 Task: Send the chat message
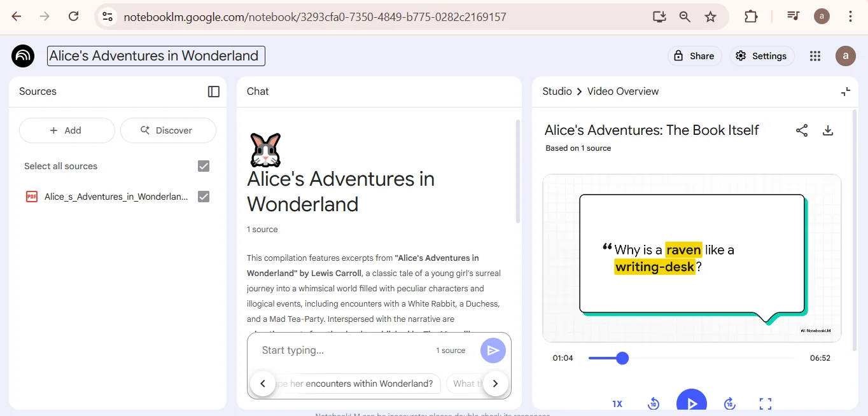point(493,350)
